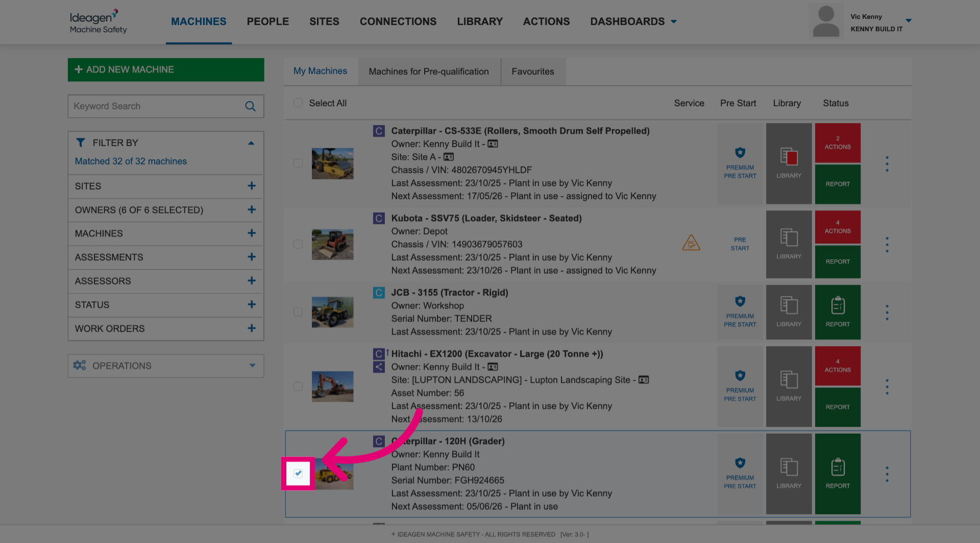Go to the Actions page

[x=546, y=21]
